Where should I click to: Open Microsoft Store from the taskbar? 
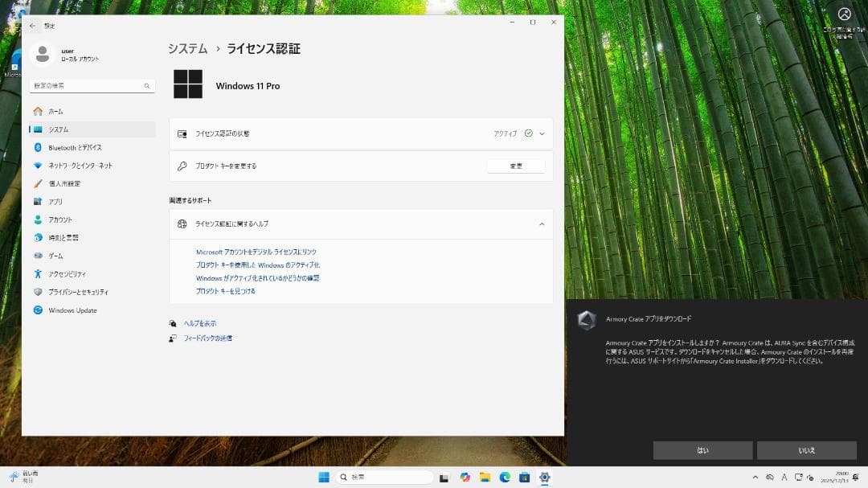pyautogui.click(x=526, y=477)
